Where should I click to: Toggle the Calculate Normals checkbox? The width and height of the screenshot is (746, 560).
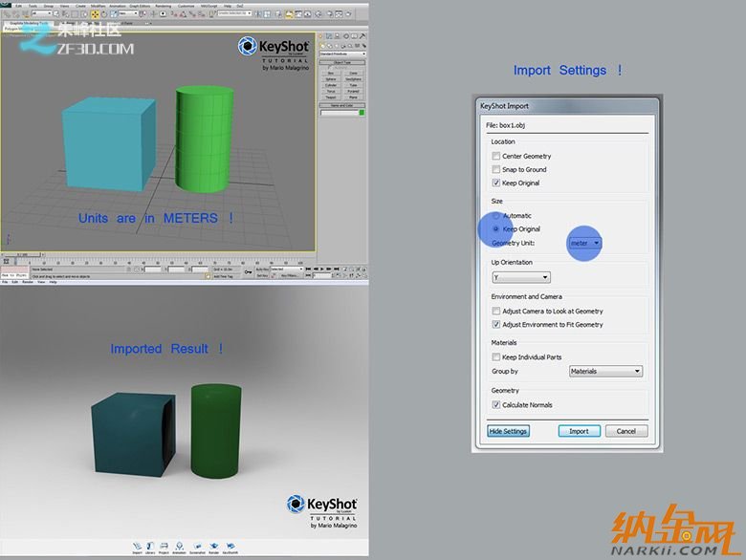(495, 405)
